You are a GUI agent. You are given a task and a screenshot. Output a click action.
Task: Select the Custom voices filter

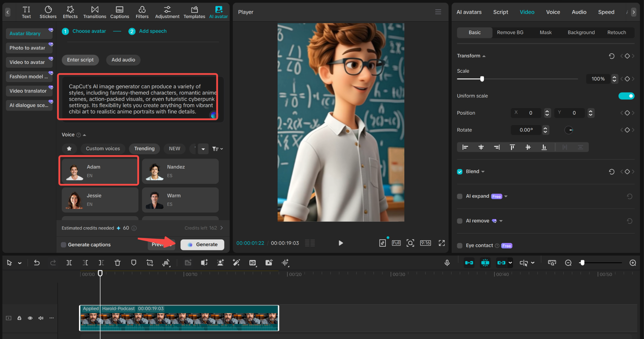coord(103,148)
